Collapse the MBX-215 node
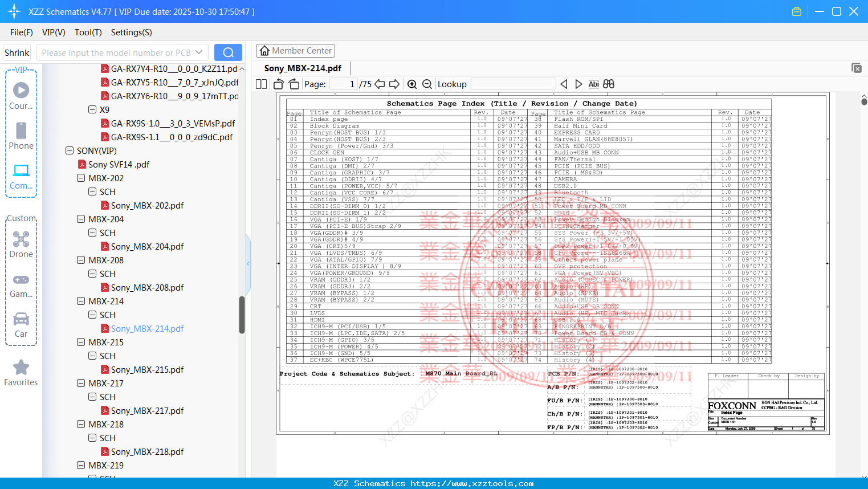The height and width of the screenshot is (489, 868). click(x=81, y=342)
